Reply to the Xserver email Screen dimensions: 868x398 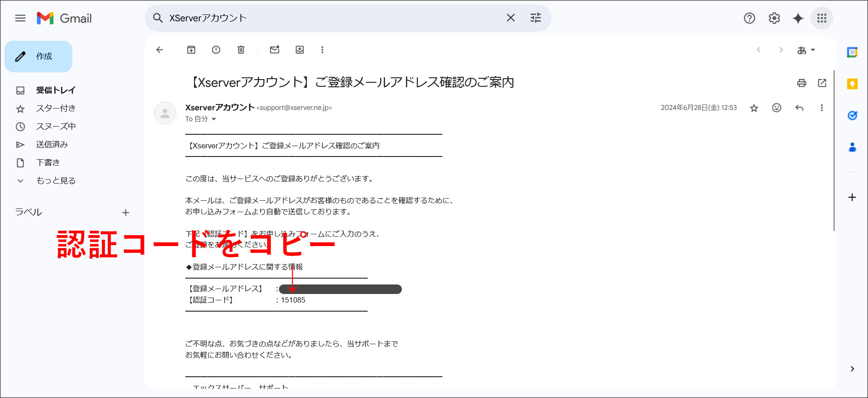click(799, 108)
